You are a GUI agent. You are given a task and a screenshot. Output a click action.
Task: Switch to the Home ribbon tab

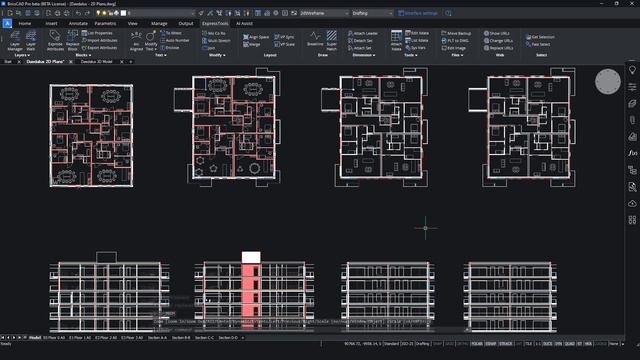point(25,24)
